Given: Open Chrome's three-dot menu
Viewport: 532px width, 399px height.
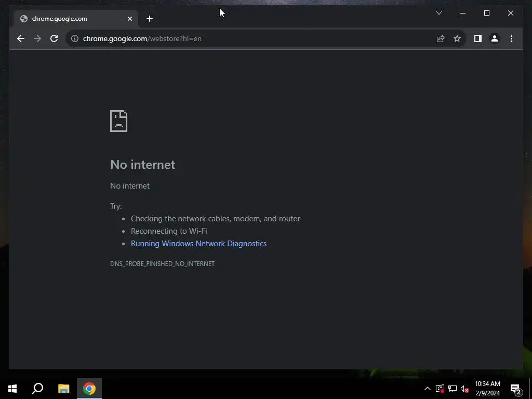Looking at the screenshot, I should 511,38.
